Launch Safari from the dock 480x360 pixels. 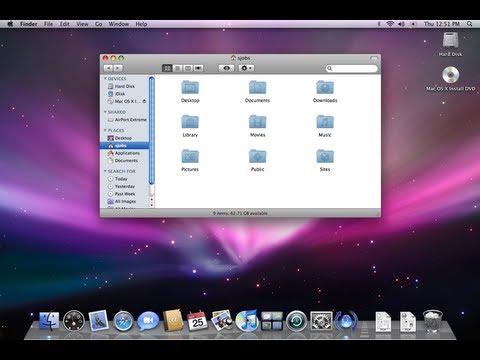click(x=123, y=321)
